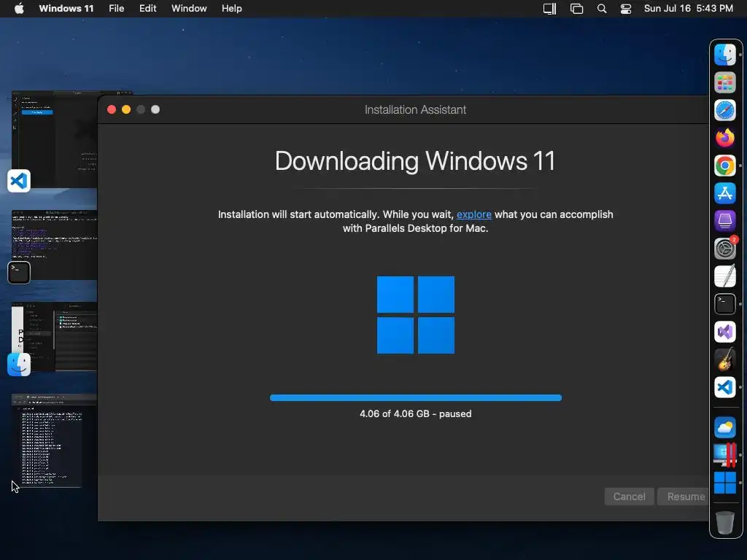The image size is (747, 560).
Task: Open Visual Studio purple icon in Dock
Action: point(724,332)
